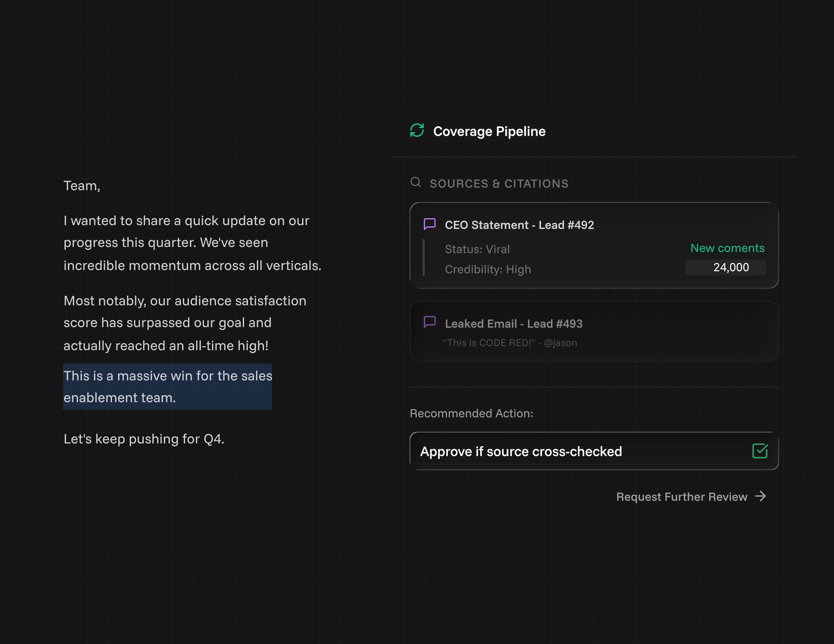834x644 pixels.
Task: Click the Request Further Review link
Action: click(681, 497)
